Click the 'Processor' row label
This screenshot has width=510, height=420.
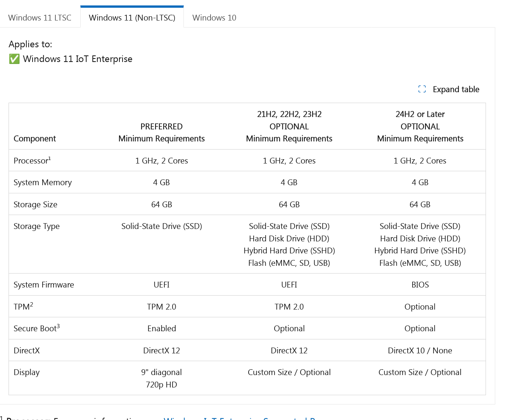tap(31, 161)
